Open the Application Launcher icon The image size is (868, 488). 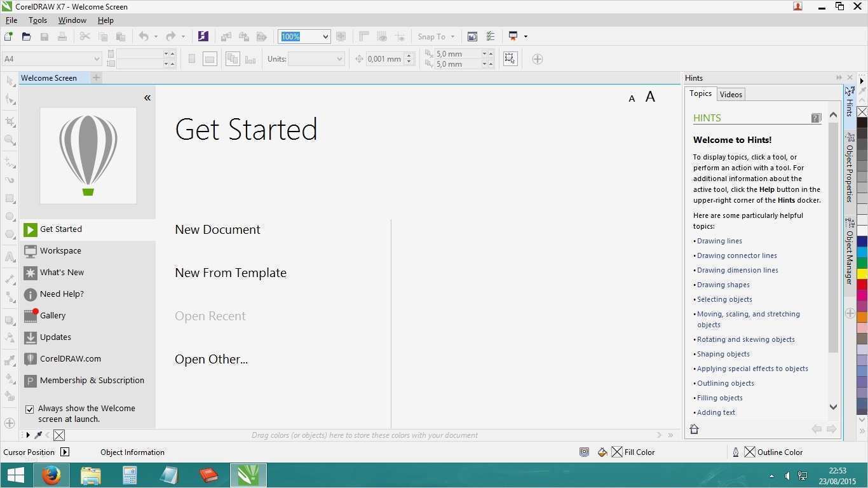pyautogui.click(x=513, y=36)
